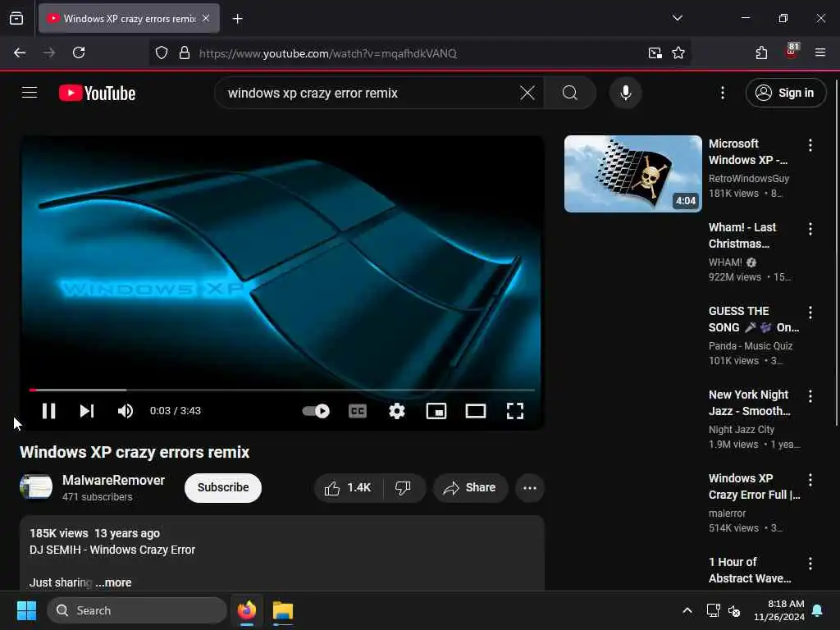Seek along the video progress bar

pos(282,390)
